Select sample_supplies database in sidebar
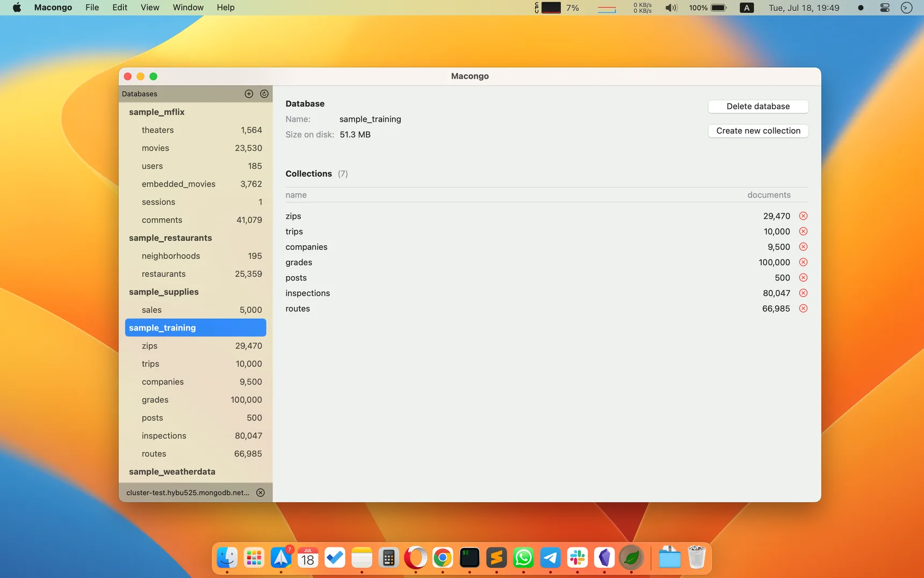This screenshot has width=924, height=578. (x=196, y=292)
